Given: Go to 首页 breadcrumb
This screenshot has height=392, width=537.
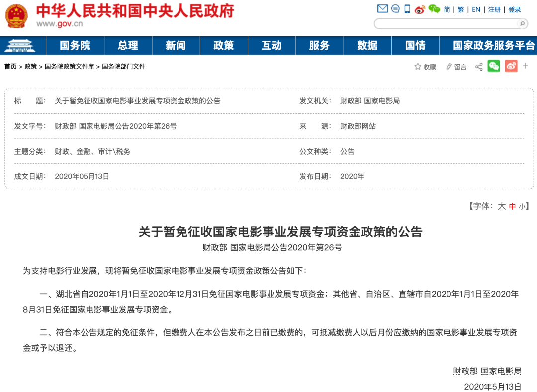Looking at the screenshot, I should (x=10, y=67).
